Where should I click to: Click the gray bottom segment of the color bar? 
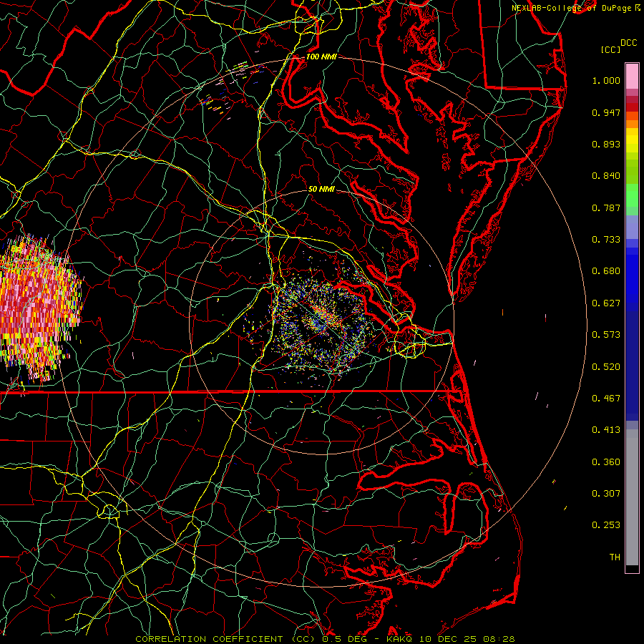[632, 497]
